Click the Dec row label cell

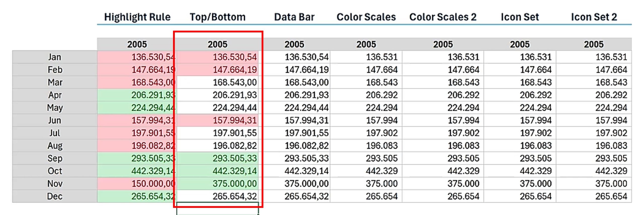[55, 196]
